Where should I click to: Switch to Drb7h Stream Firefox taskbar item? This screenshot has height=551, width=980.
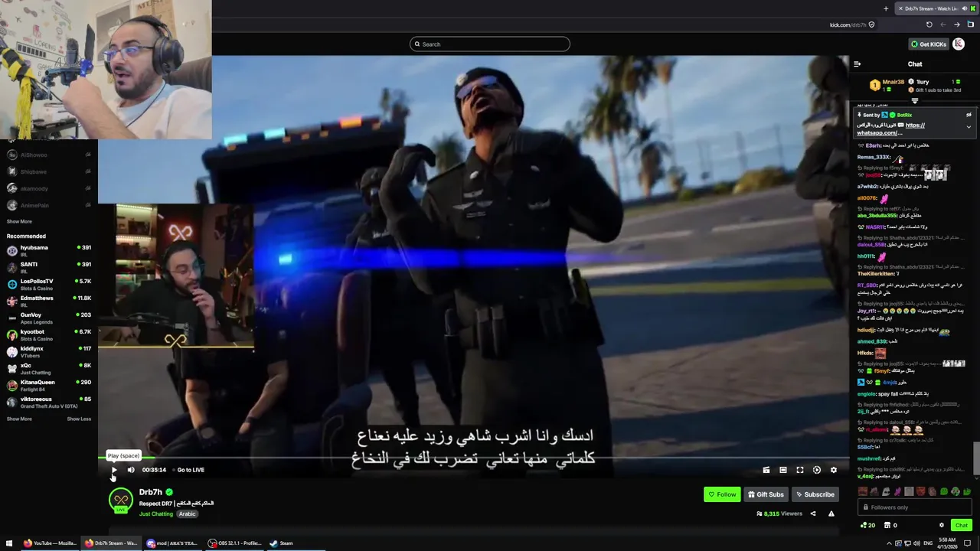111,543
